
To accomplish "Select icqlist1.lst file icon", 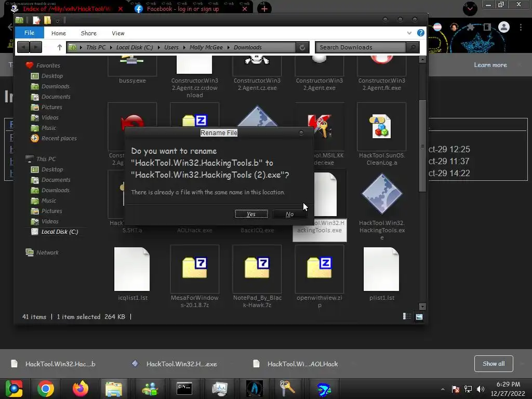I will point(132,269).
